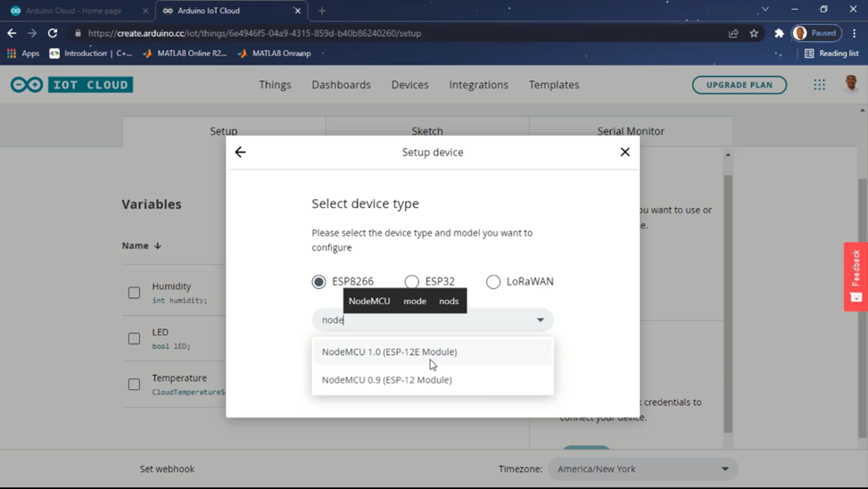Go back in the Setup device dialog
The height and width of the screenshot is (489, 868).
click(x=240, y=153)
